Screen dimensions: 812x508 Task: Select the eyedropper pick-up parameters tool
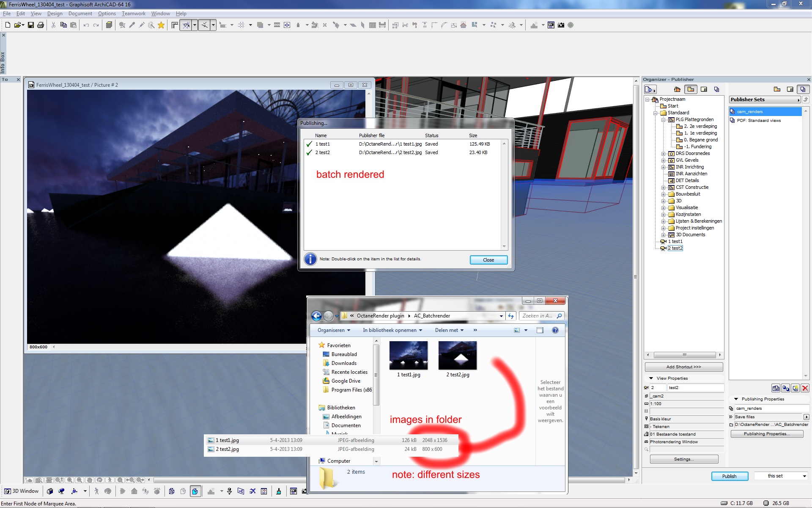click(x=132, y=25)
